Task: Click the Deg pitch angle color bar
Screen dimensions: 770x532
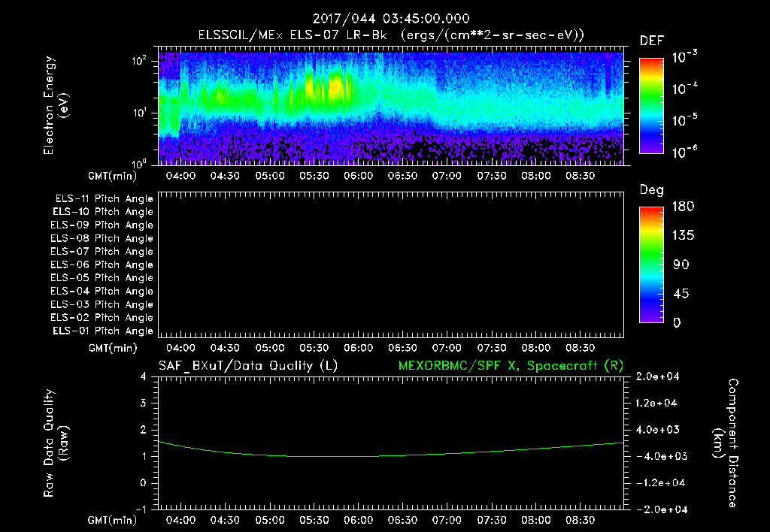Action: (651, 264)
